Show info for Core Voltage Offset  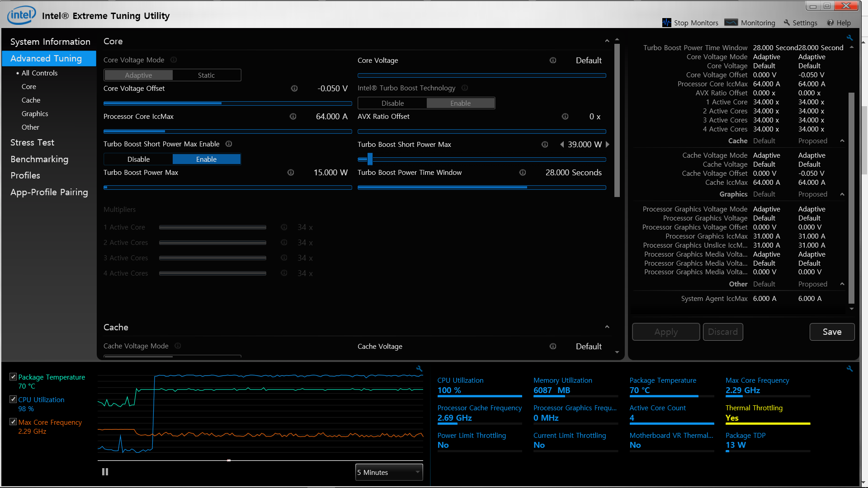coord(294,88)
